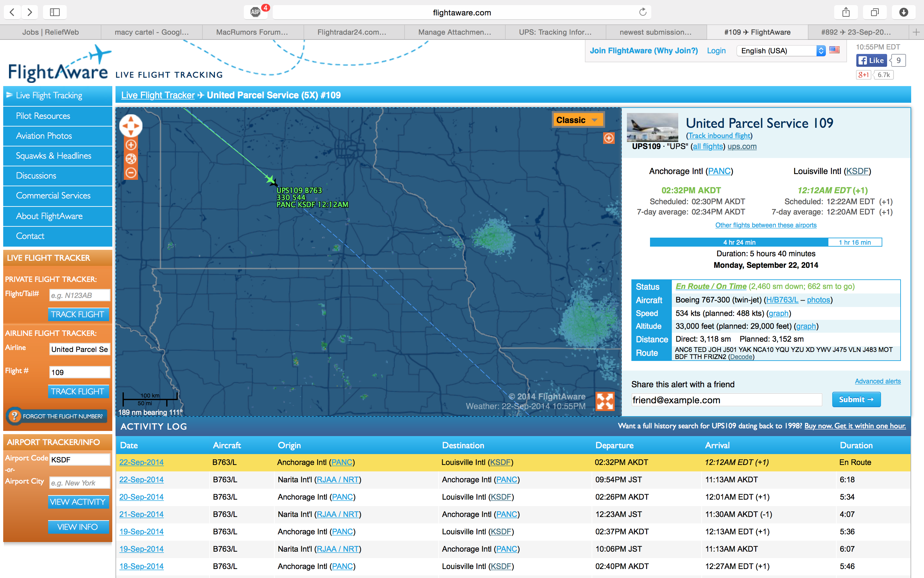Click Join FlightAware (Why Join?) link
The width and height of the screenshot is (924, 578).
[644, 50]
